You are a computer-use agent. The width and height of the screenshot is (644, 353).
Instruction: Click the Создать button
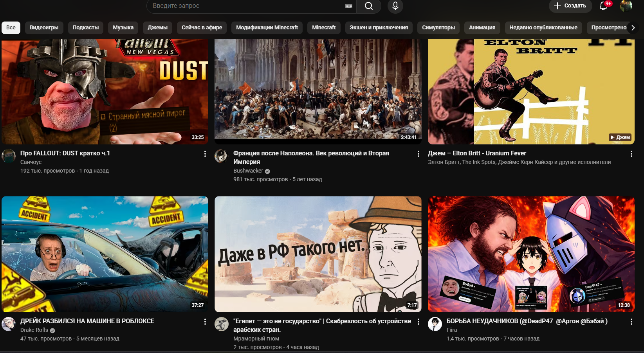pos(570,6)
